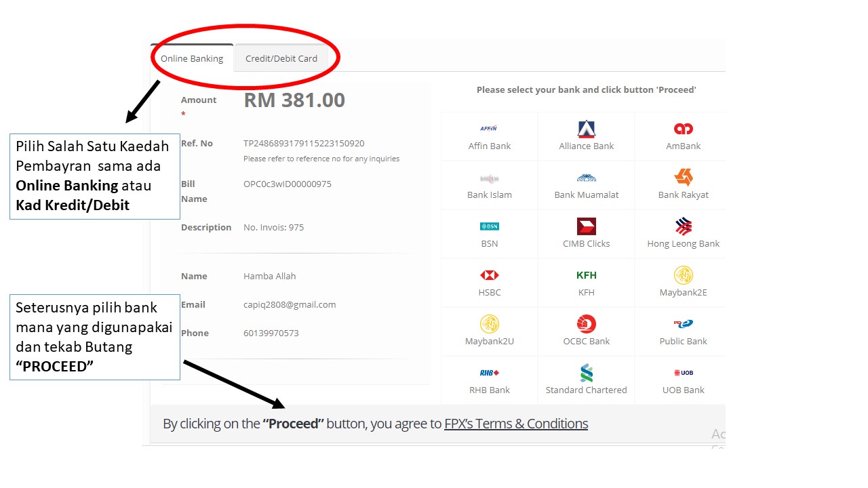The width and height of the screenshot is (868, 488).
Task: Click the email capiq2808@gmail.com
Action: [290, 305]
